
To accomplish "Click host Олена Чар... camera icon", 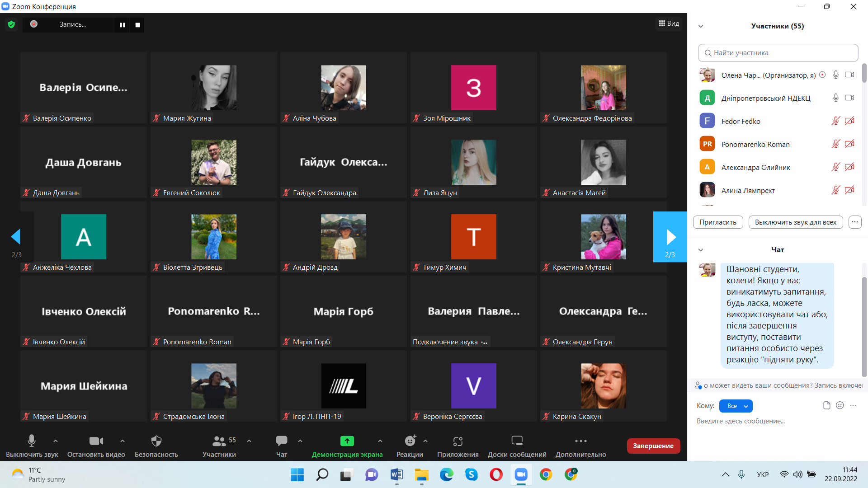I will (849, 75).
